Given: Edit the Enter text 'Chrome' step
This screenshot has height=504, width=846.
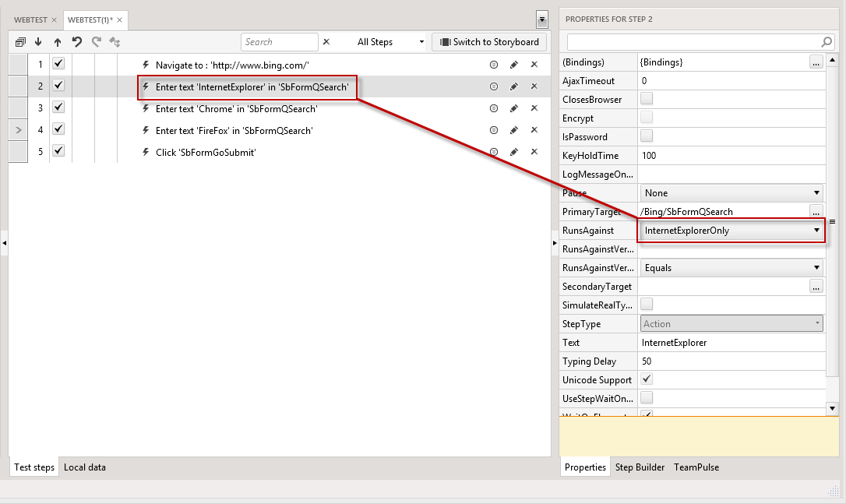Looking at the screenshot, I should tap(514, 108).
